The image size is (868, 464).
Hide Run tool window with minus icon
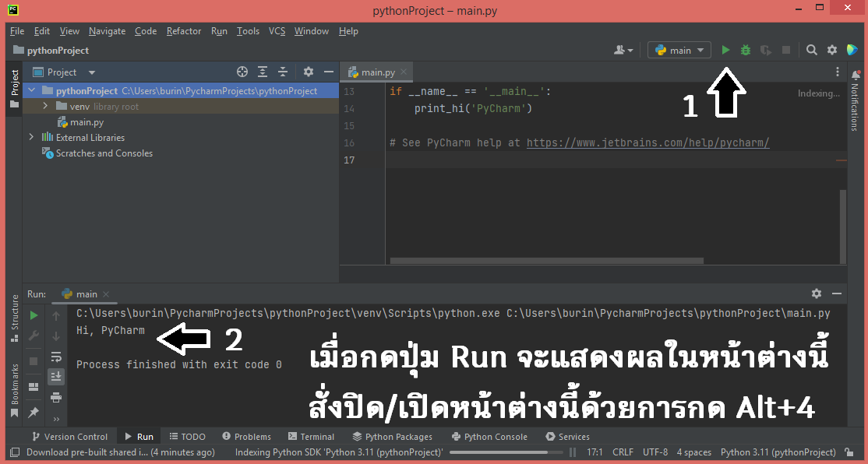point(837,294)
